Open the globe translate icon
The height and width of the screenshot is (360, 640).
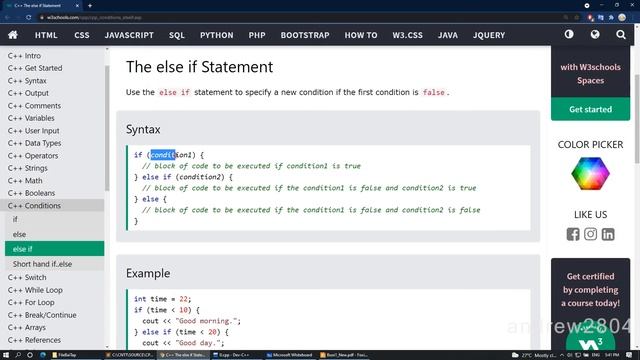pyautogui.click(x=595, y=35)
